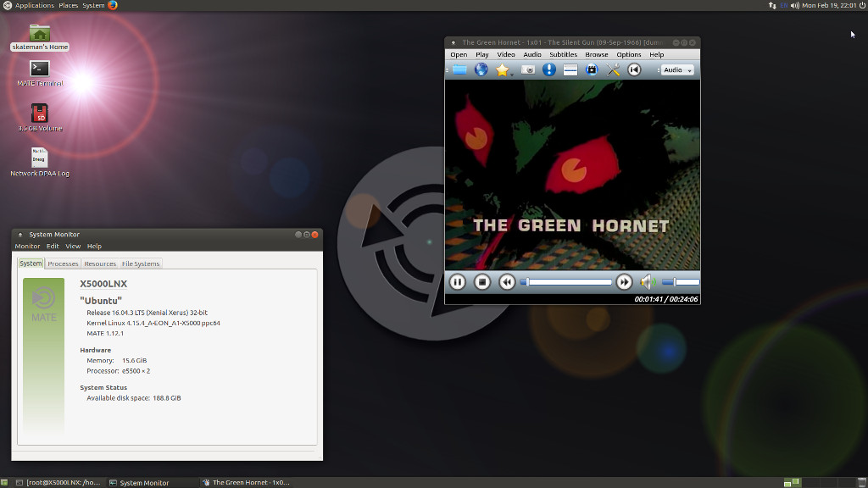Image resolution: width=868 pixels, height=488 pixels.
Task: Click the elapsed time display 00:01:41 / 00:24:06
Action: 666,299
